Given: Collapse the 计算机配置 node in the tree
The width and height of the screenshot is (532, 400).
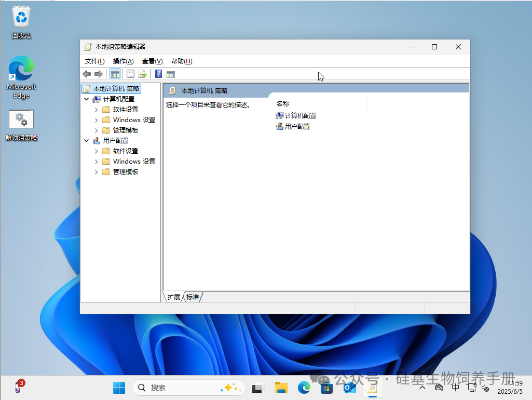Looking at the screenshot, I should [x=86, y=99].
